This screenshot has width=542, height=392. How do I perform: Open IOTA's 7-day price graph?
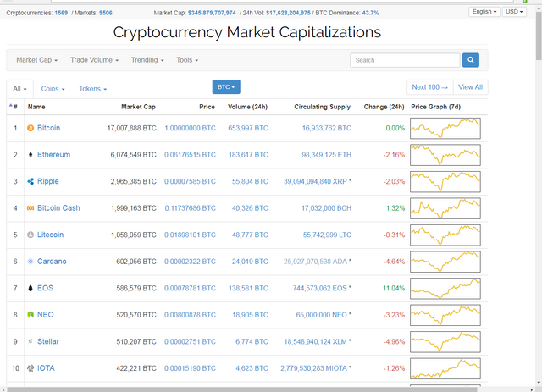445,368
